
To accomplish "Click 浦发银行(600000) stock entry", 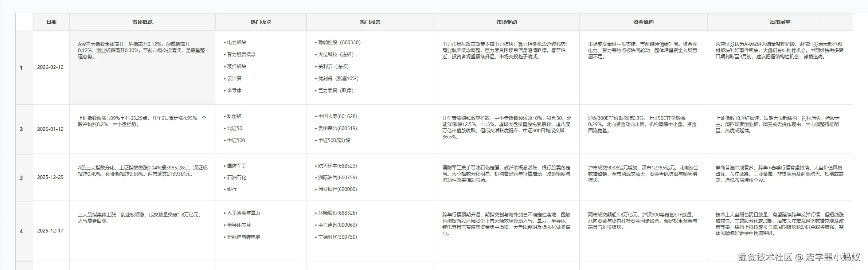I will click(x=336, y=189).
